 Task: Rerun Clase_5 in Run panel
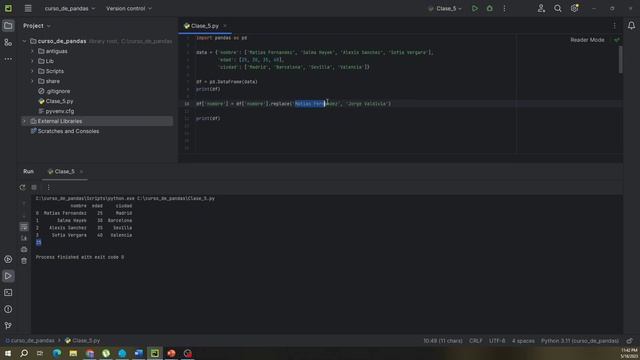tap(22, 187)
